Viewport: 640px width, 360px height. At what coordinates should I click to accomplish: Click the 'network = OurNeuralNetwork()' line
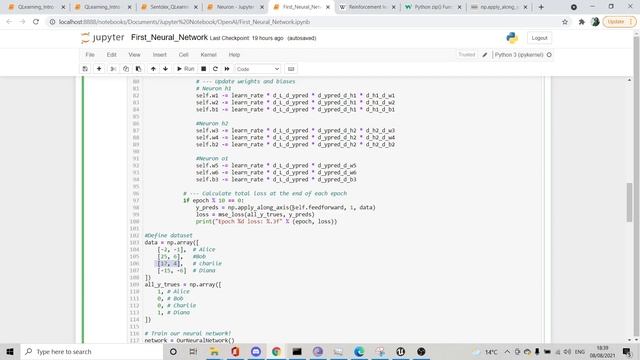tap(189, 340)
